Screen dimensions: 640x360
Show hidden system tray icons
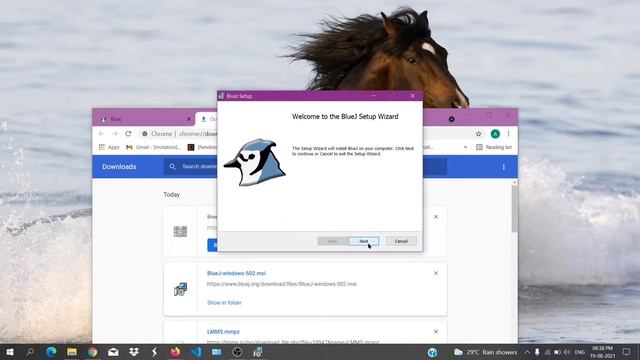pos(527,352)
